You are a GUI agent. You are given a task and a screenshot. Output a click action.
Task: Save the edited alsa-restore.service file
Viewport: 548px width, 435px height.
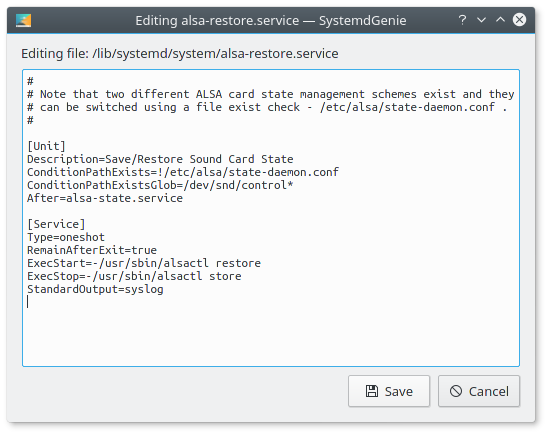click(389, 391)
